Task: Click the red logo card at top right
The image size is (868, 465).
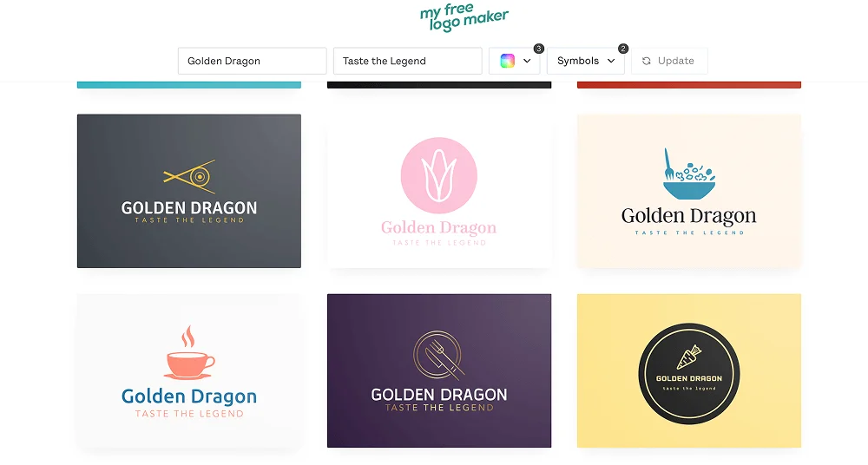Action: [x=688, y=84]
